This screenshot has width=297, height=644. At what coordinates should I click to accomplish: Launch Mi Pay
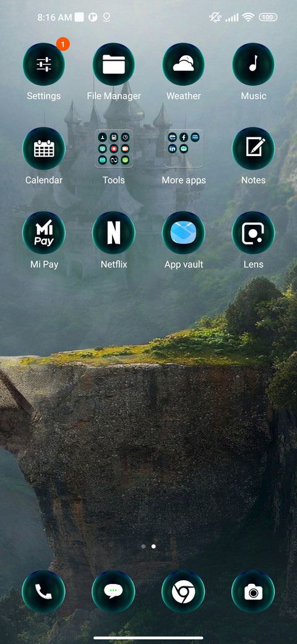click(43, 233)
